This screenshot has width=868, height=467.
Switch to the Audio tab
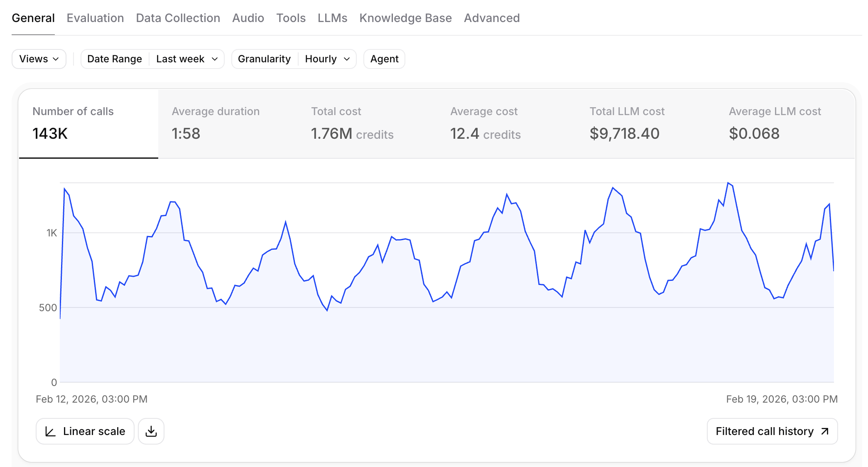pyautogui.click(x=248, y=18)
